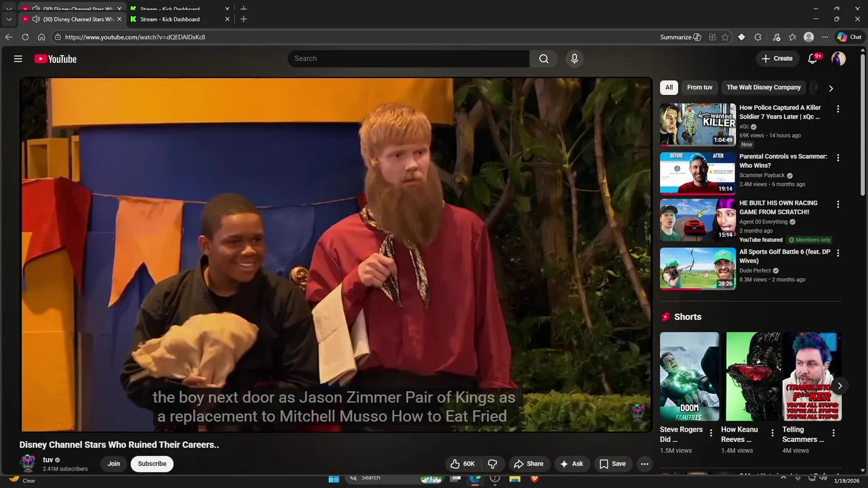Screen dimensions: 868x488
Task: Open the tuv channel avatar
Action: pos(28,464)
